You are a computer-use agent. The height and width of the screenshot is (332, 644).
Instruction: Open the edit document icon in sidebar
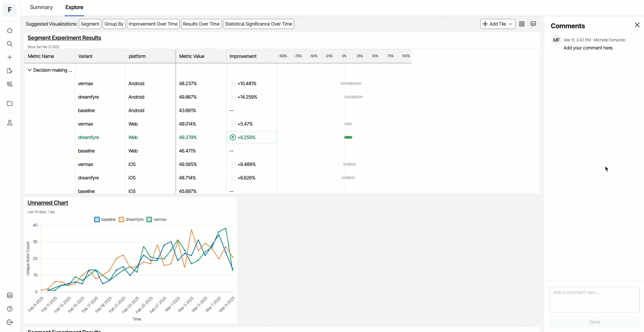pyautogui.click(x=10, y=71)
